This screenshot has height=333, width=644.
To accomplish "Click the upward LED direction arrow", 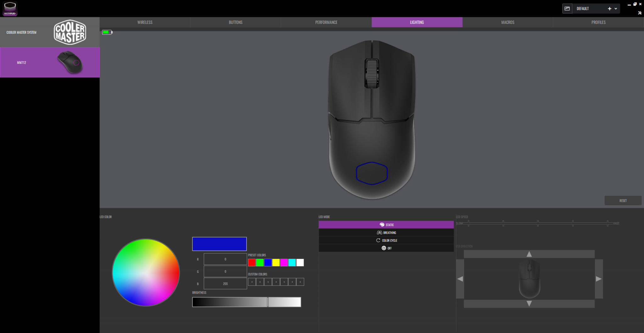I will [529, 253].
